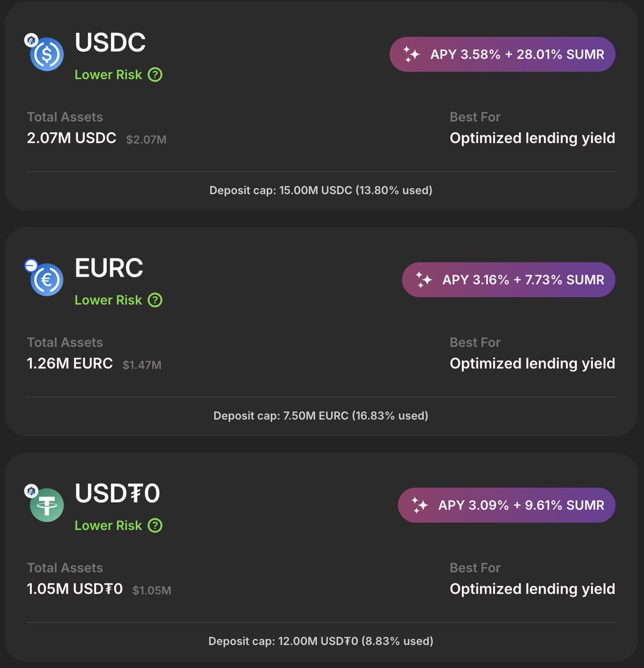Click the USD₮0 Tether coin icon
The height and width of the screenshot is (668, 644).
pos(47,505)
